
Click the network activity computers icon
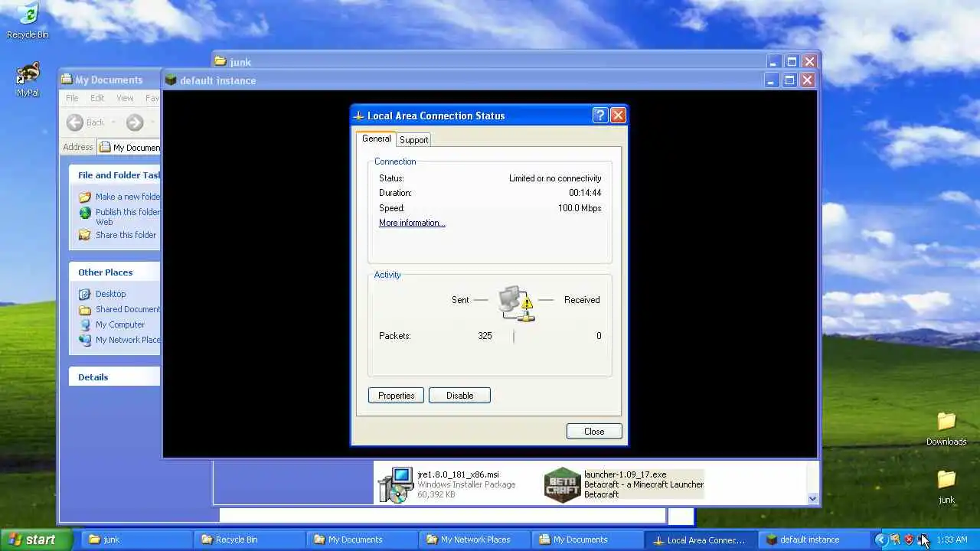516,303
